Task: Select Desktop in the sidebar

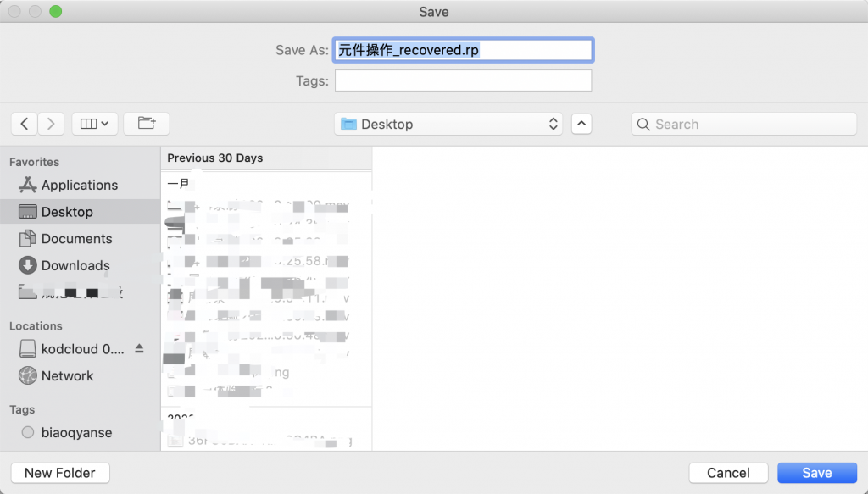Action: tap(67, 212)
